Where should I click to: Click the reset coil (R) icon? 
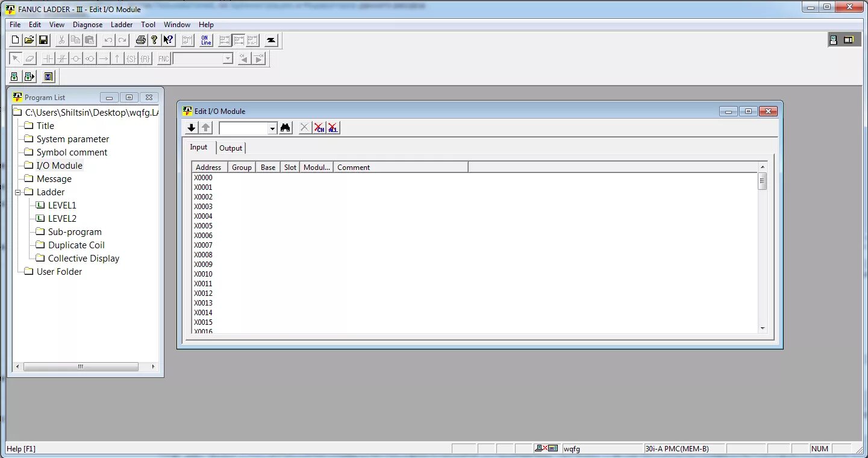(145, 58)
